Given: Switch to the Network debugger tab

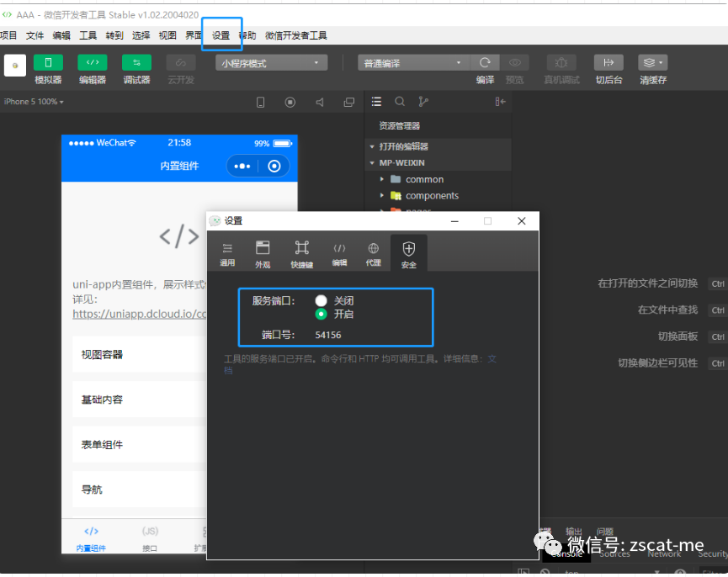Looking at the screenshot, I should click(x=664, y=553).
